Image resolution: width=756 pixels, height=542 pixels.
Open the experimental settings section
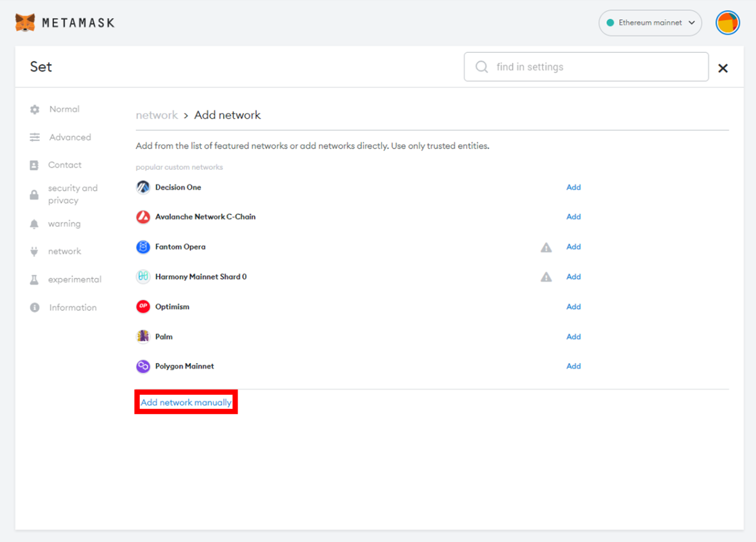(x=75, y=280)
